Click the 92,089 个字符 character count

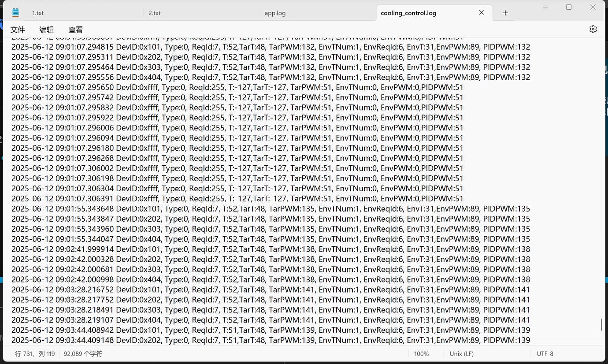(83, 353)
